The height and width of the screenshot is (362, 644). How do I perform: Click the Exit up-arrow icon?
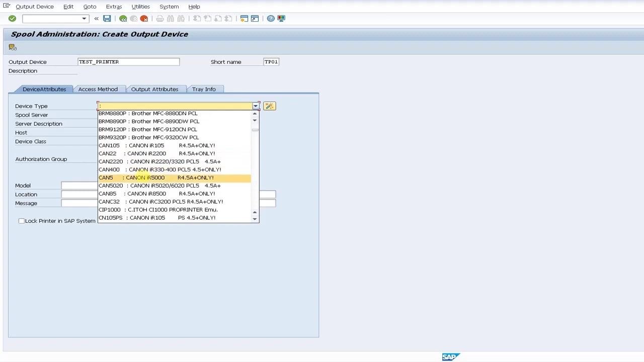pyautogui.click(x=133, y=19)
